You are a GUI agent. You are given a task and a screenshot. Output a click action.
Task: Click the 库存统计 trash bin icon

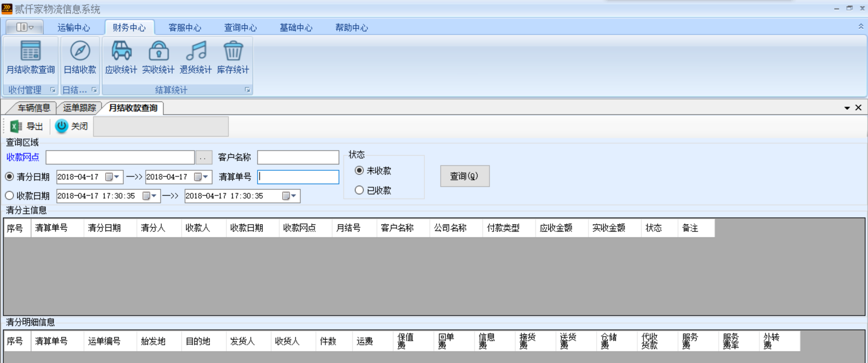point(233,51)
